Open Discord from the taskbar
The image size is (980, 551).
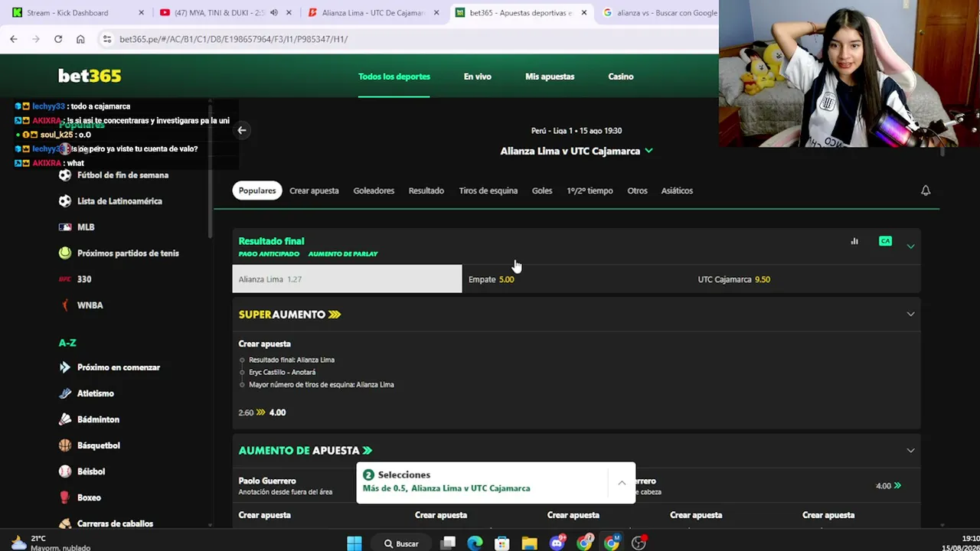(557, 543)
